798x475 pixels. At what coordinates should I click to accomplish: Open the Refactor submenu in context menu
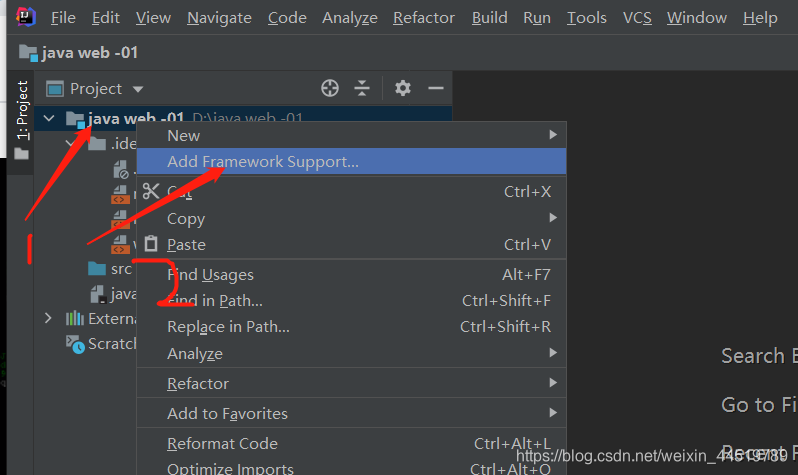coord(351,383)
